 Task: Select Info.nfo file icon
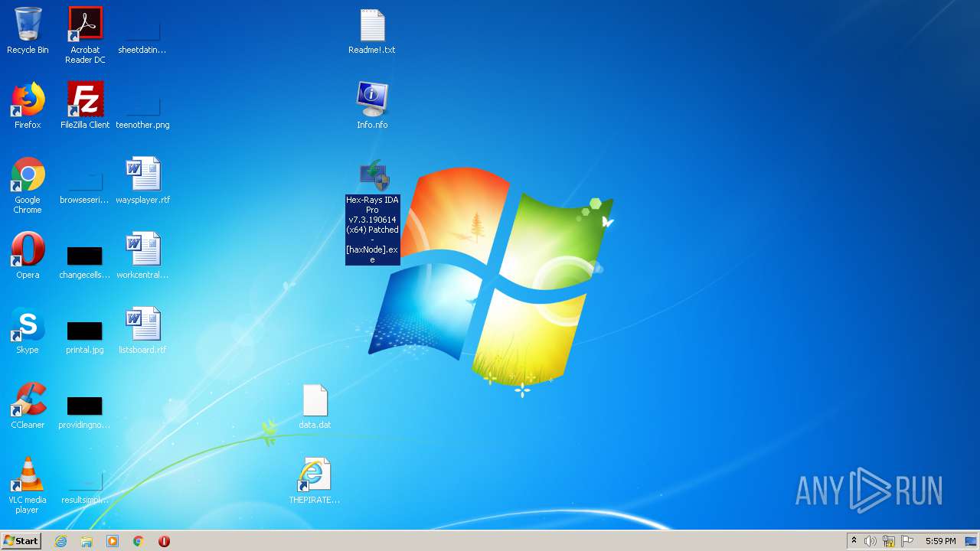pos(372,106)
